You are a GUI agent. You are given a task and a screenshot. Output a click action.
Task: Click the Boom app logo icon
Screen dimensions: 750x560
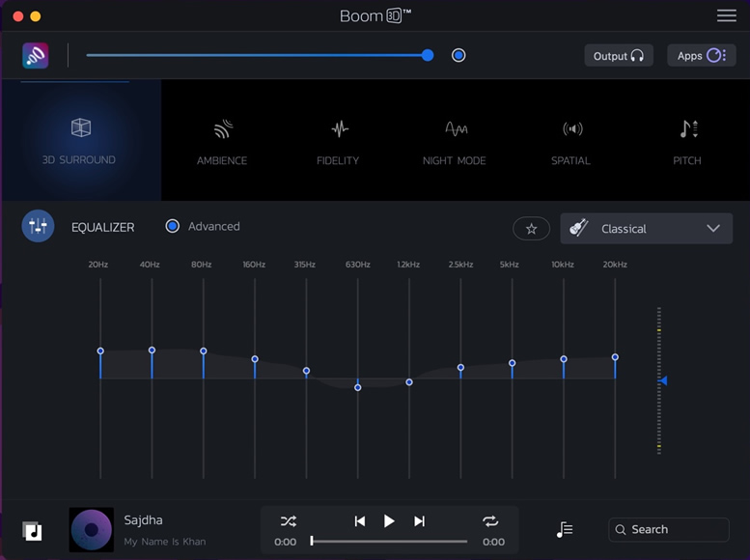[x=36, y=56]
